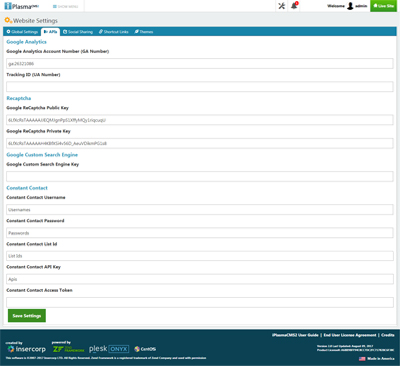400x366 pixels.
Task: Open the Themes tab
Action: click(144, 32)
